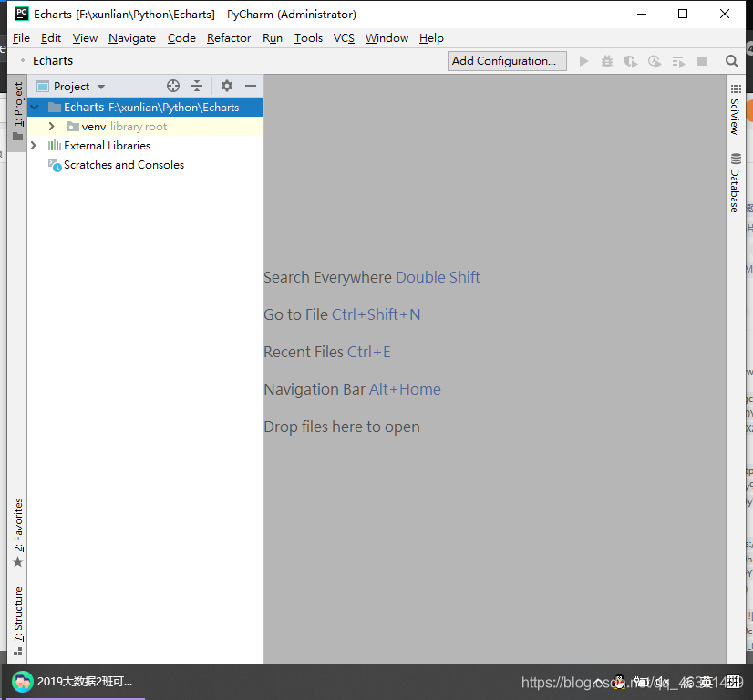This screenshot has width=753, height=700.
Task: Open the File menu
Action: click(21, 38)
